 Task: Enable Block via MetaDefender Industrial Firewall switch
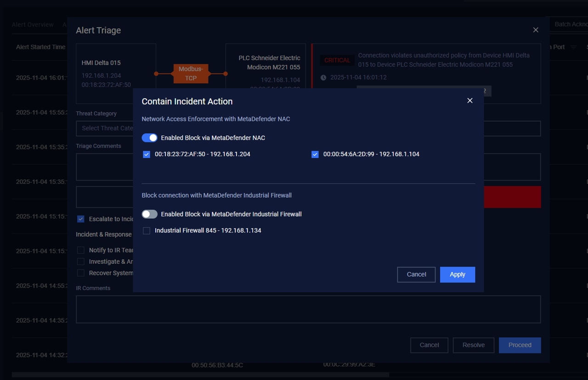coord(150,214)
